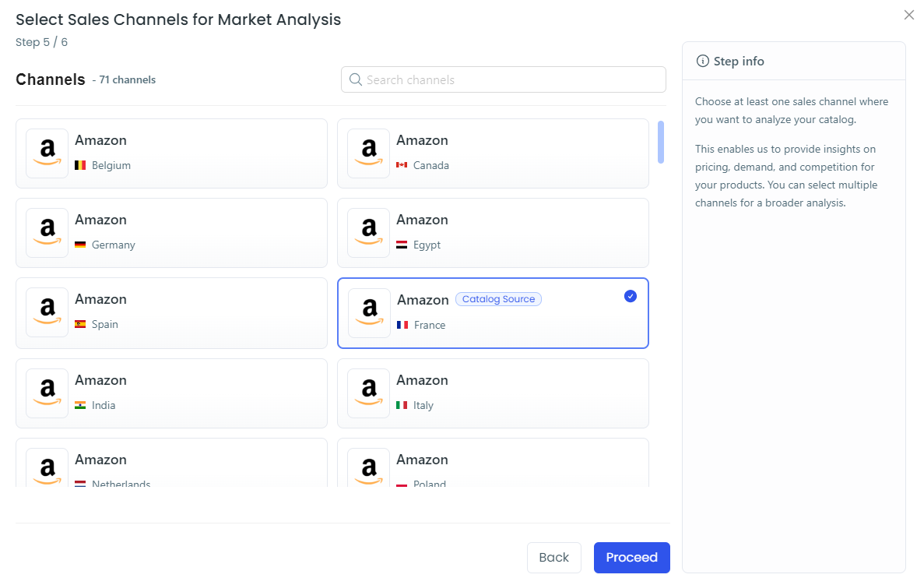The height and width of the screenshot is (578, 924).
Task: Click the '71 channels' count text
Action: (128, 79)
